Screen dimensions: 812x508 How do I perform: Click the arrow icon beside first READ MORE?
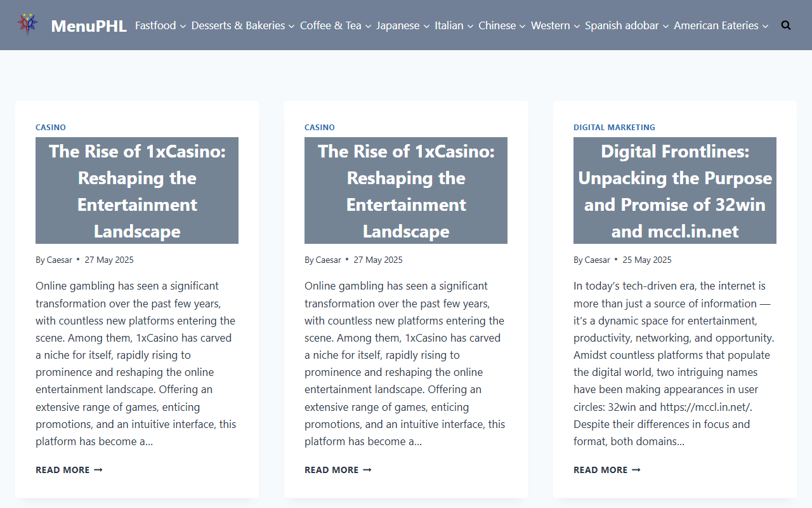pos(98,470)
